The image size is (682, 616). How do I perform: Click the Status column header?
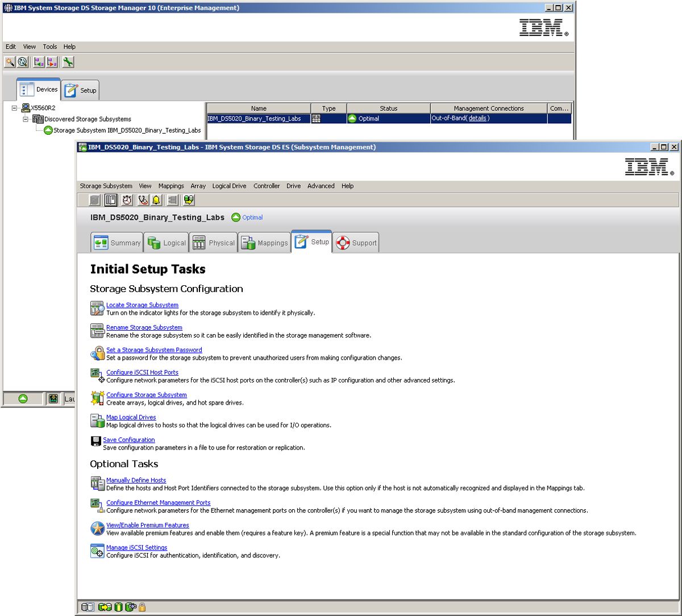389,108
